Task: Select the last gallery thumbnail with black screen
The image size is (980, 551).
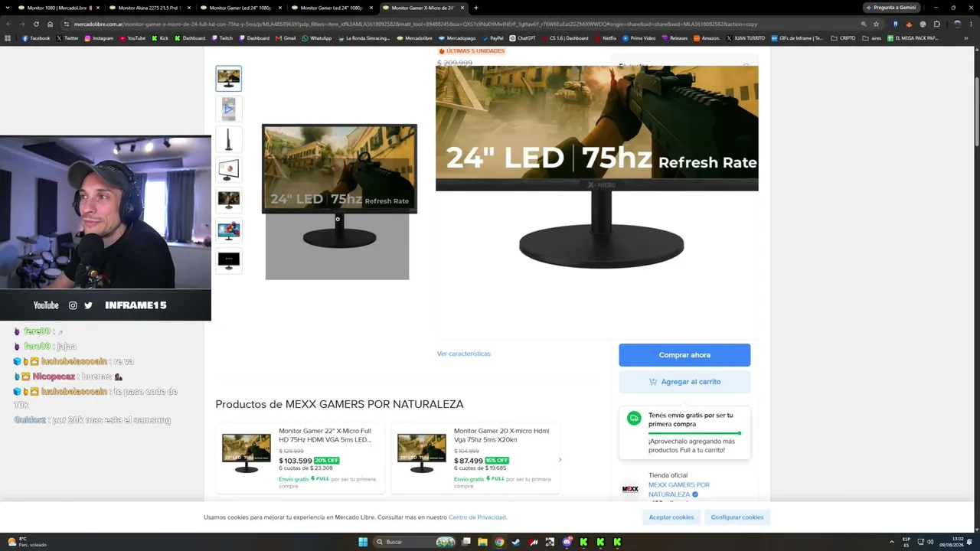Action: [x=228, y=260]
